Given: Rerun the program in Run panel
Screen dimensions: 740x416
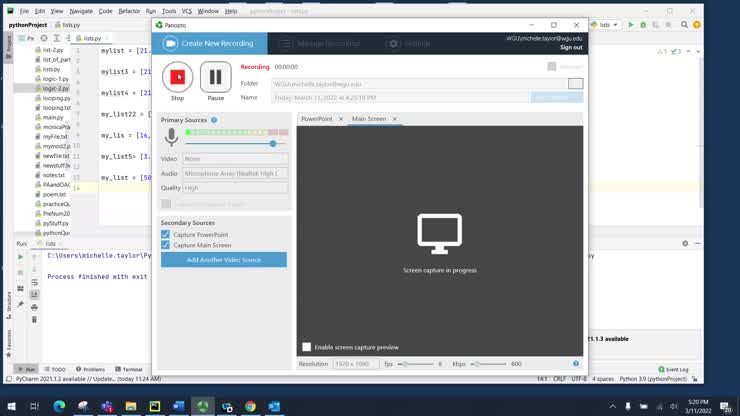Looking at the screenshot, I should 20,257.
